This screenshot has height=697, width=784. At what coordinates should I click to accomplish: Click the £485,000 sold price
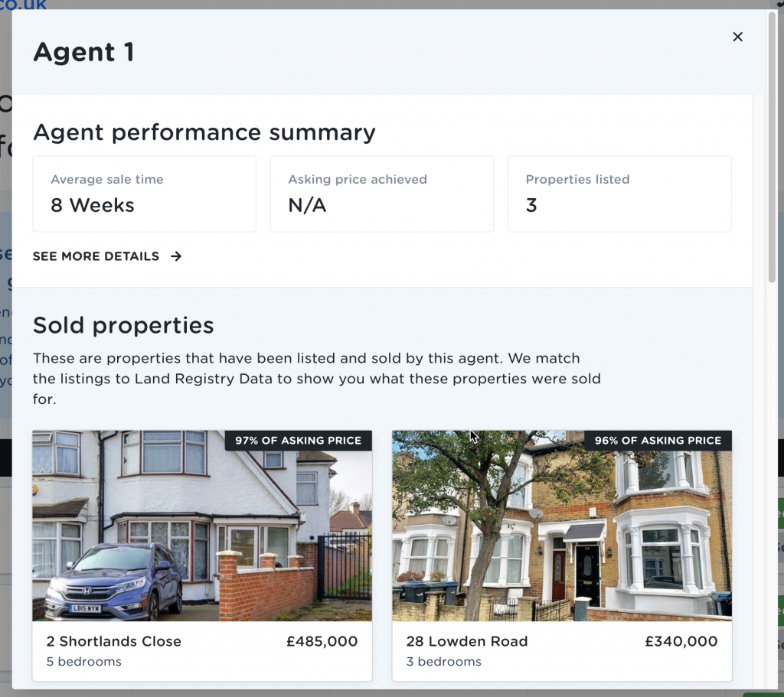(322, 641)
